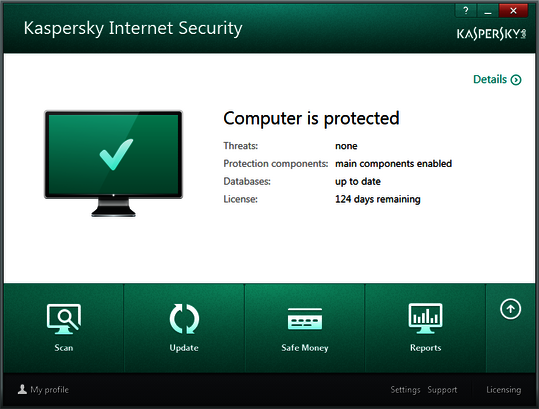Screen dimensions: 539x409
Task: Click the Update circular arrows icon
Action: pyautogui.click(x=184, y=319)
